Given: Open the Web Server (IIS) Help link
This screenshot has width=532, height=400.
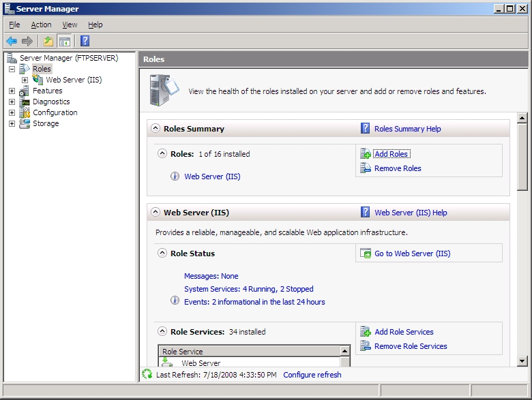Looking at the screenshot, I should click(x=411, y=213).
